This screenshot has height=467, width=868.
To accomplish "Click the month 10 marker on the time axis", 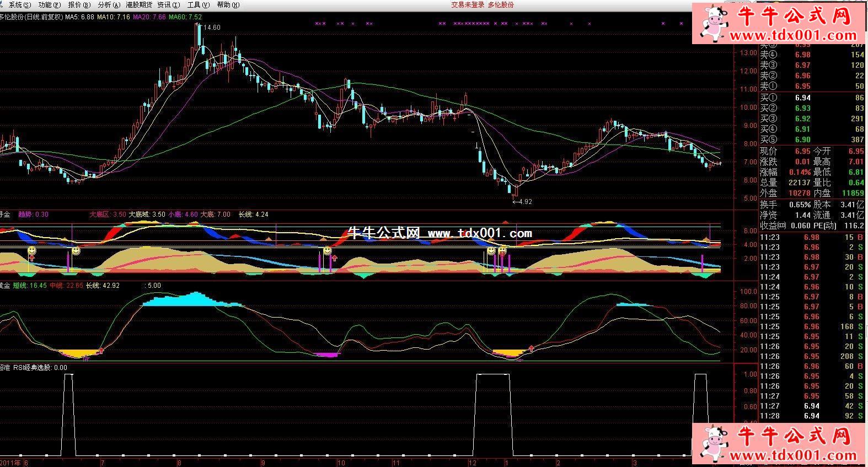I will coord(341,463).
